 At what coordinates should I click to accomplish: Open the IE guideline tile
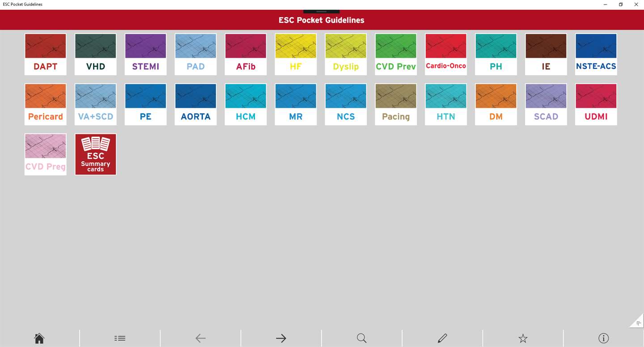click(x=546, y=55)
